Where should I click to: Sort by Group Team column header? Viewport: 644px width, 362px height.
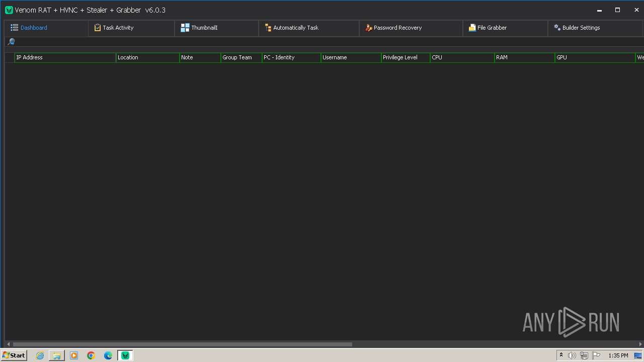tap(241, 57)
